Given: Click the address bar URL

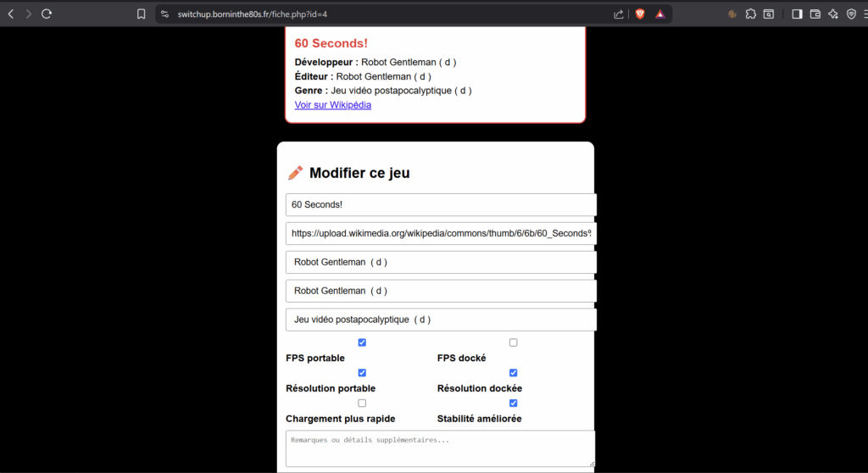Looking at the screenshot, I should (253, 14).
